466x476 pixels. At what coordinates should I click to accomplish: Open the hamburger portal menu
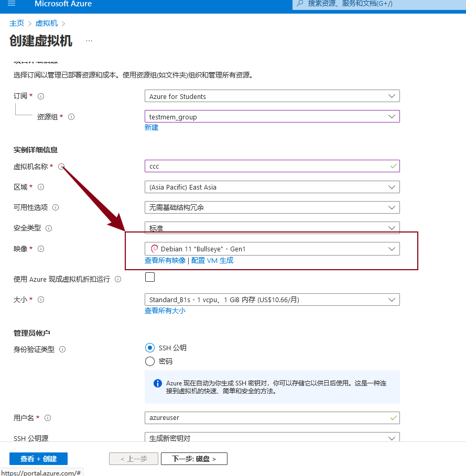click(x=12, y=4)
